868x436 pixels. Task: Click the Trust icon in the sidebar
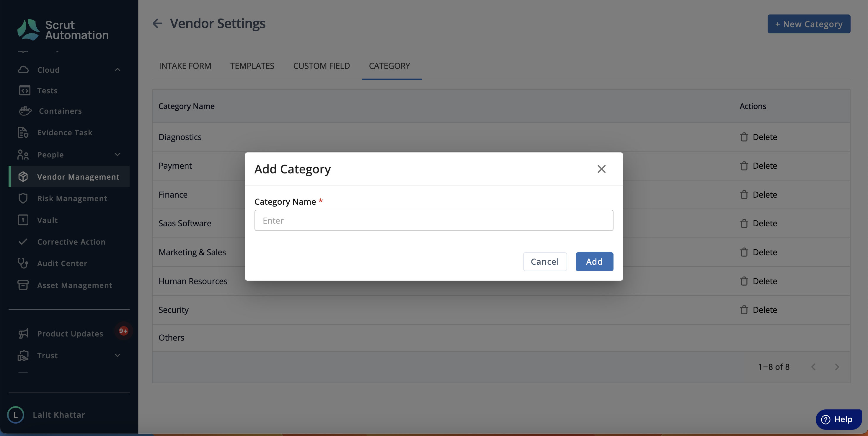pyautogui.click(x=23, y=355)
